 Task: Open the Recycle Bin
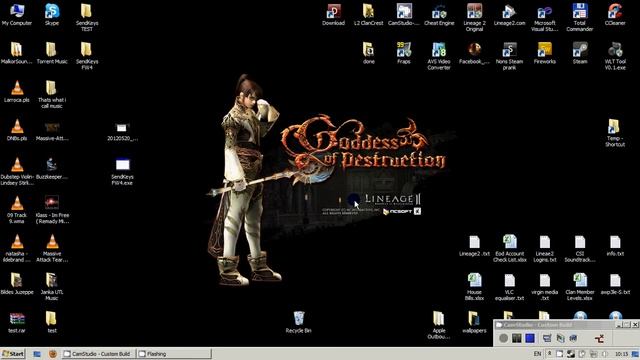click(x=298, y=322)
